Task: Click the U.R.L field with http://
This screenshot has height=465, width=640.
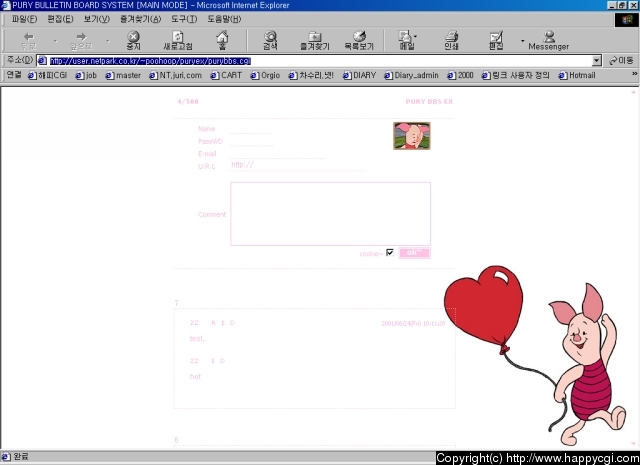Action: 298,165
